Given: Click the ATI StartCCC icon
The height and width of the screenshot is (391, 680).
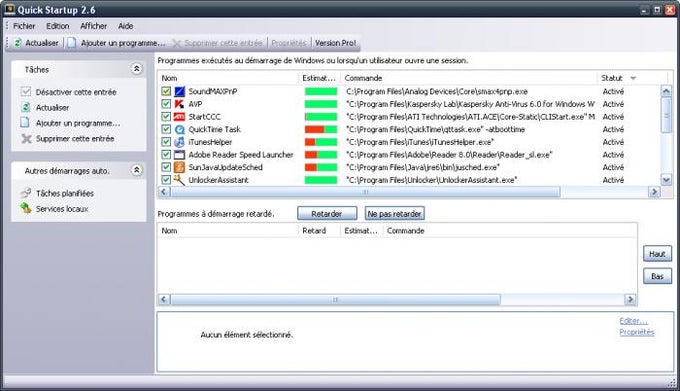Looking at the screenshot, I should (179, 117).
